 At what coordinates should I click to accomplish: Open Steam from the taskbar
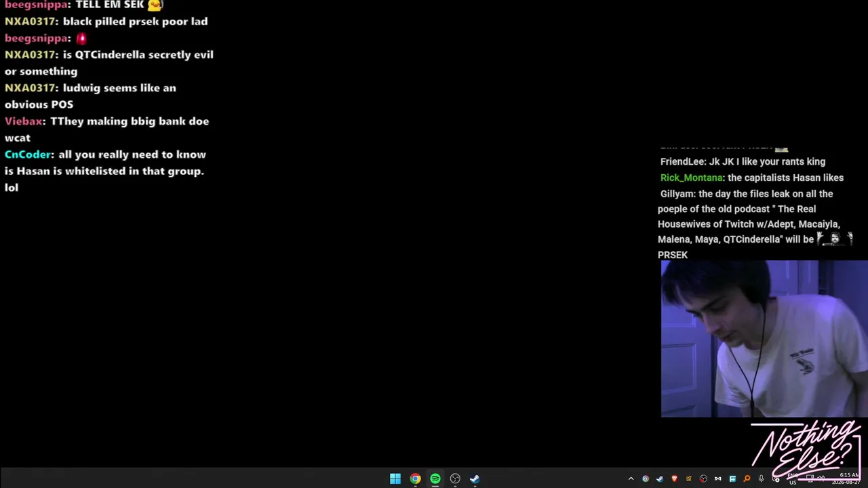click(x=475, y=479)
